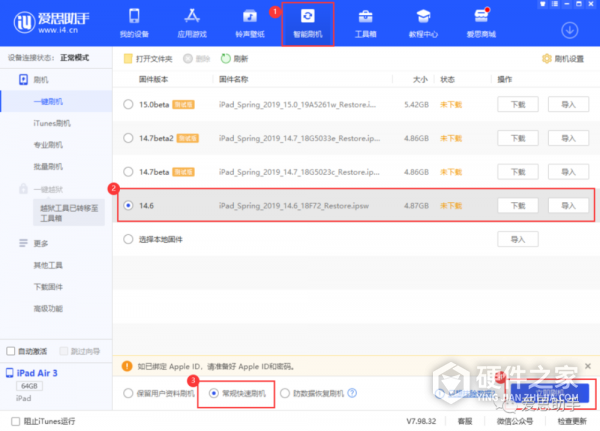Viewport: 600px width, 431px height.
Task: Open 专业刷机 in sidebar
Action: point(48,145)
